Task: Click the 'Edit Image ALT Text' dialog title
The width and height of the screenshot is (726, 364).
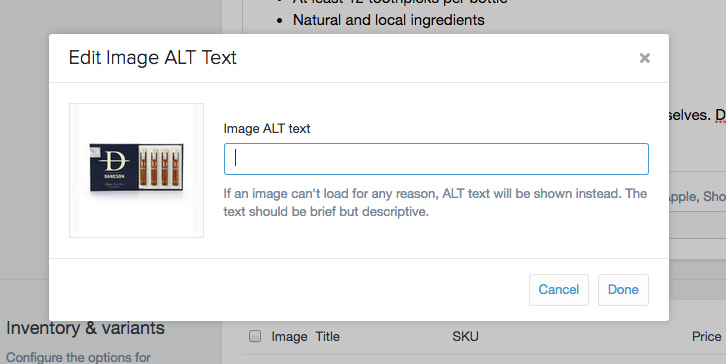Action: coord(152,58)
